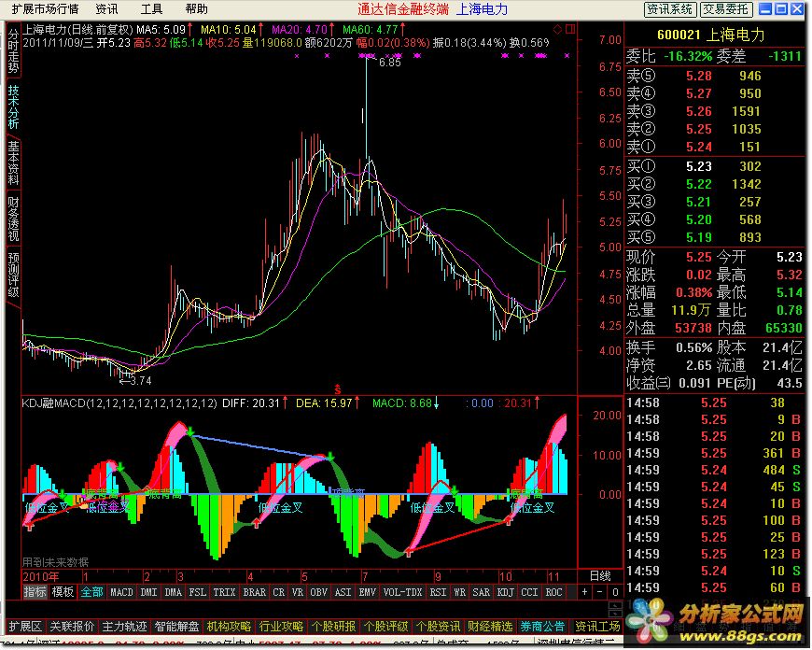Viewport: 812px width, 650px height.
Task: Switch indicator to WR
Action: [x=459, y=592]
